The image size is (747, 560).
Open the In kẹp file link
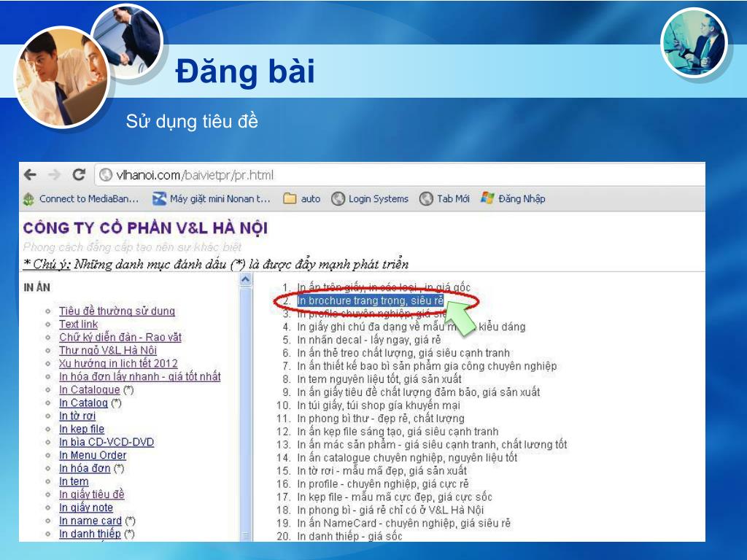tap(82, 429)
